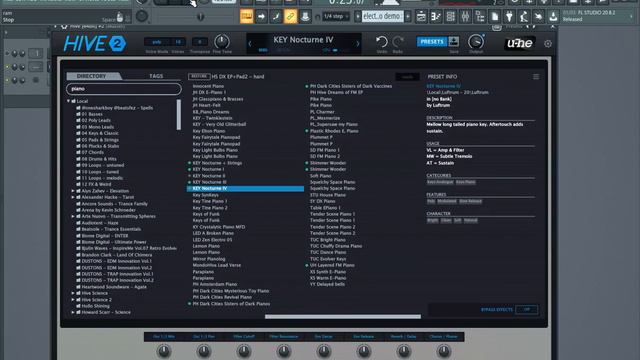Image resolution: width=640 pixels, height=360 pixels.
Task: Click the Filter Cutoff macro knob
Action: pos(244,351)
